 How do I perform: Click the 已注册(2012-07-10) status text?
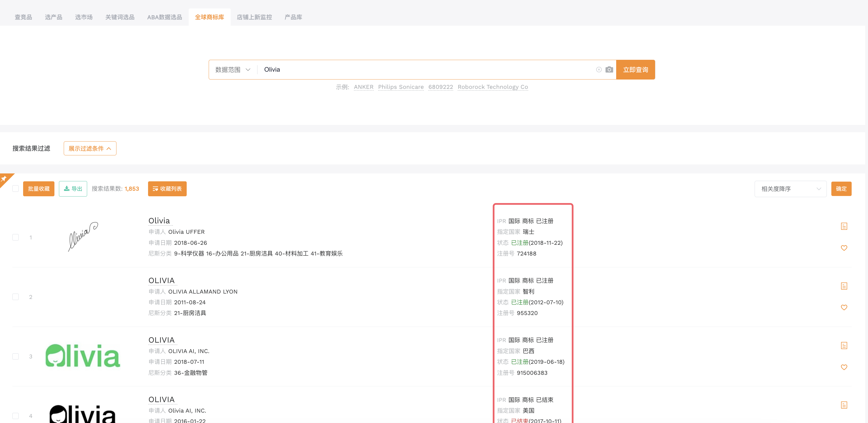tap(537, 302)
